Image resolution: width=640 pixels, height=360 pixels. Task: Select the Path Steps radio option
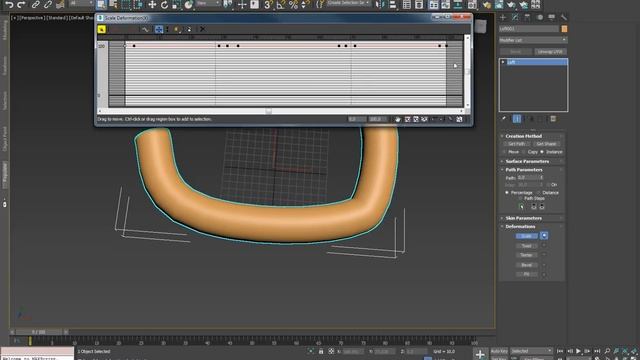click(x=531, y=198)
